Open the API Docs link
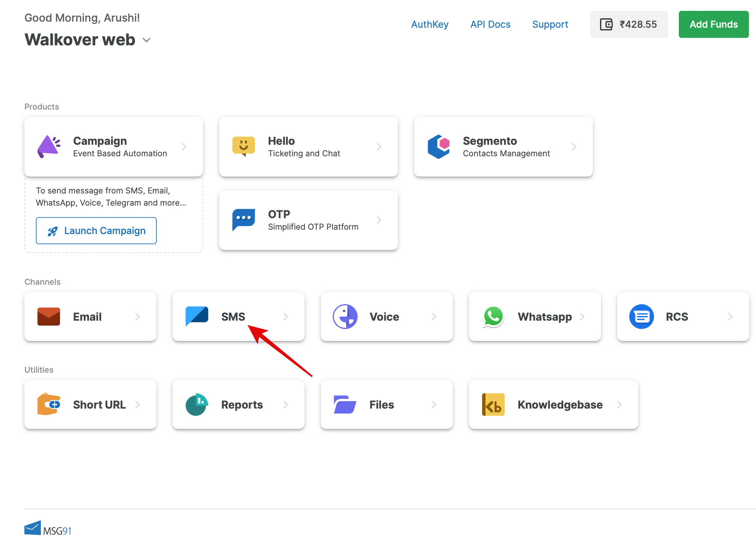The width and height of the screenshot is (756, 552). pos(490,24)
